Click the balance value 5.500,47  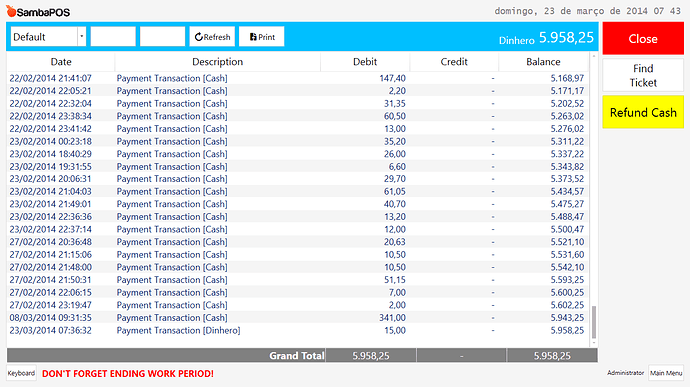coord(567,229)
